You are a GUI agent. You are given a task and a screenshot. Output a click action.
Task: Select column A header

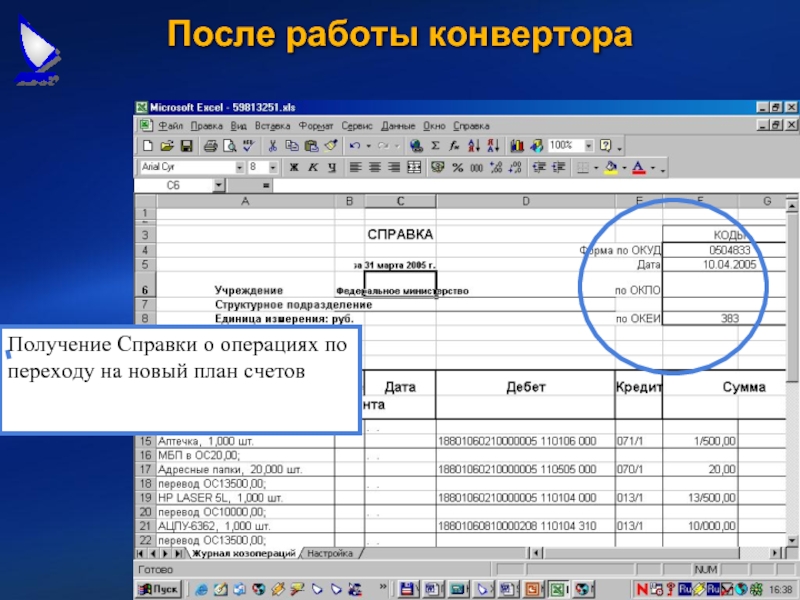245,201
